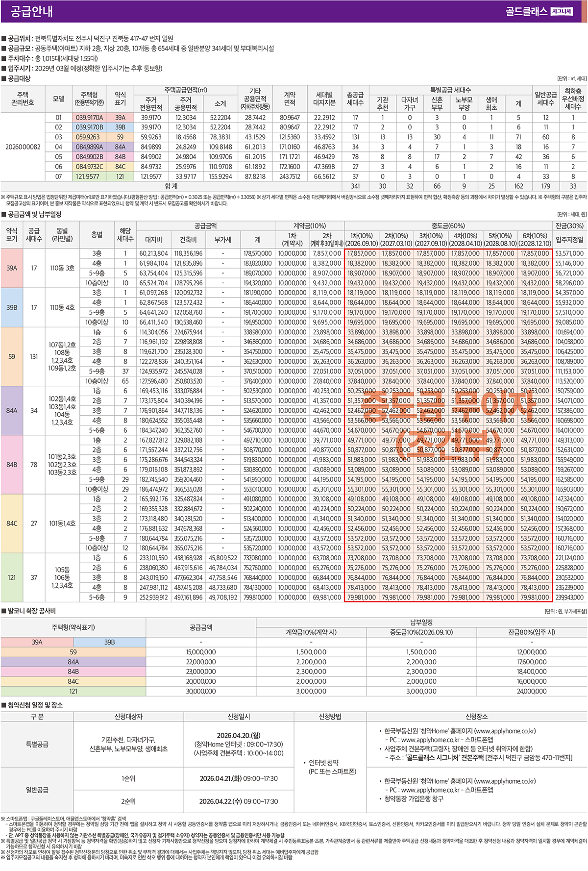
Task: Click the 발코니 확장 공사비 section heading
Action: [x=31, y=611]
